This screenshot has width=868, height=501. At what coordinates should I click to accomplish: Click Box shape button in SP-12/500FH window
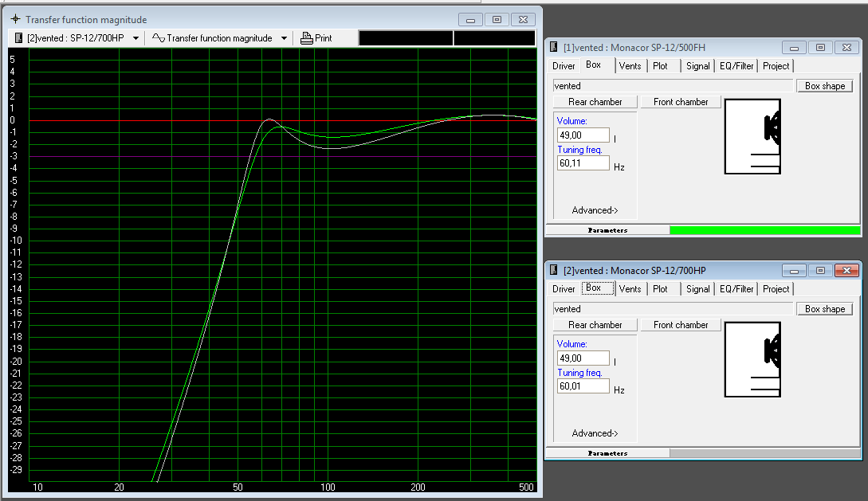click(825, 86)
